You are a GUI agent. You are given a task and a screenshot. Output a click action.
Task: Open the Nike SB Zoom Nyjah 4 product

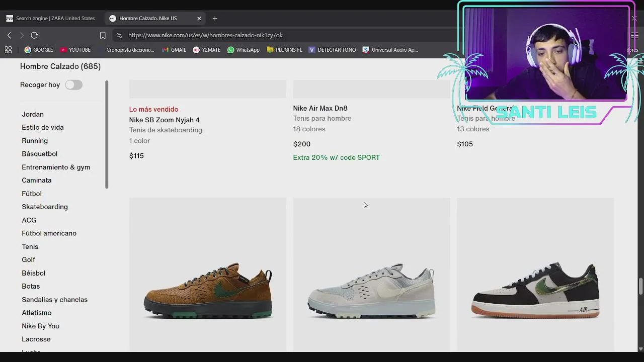[165, 120]
